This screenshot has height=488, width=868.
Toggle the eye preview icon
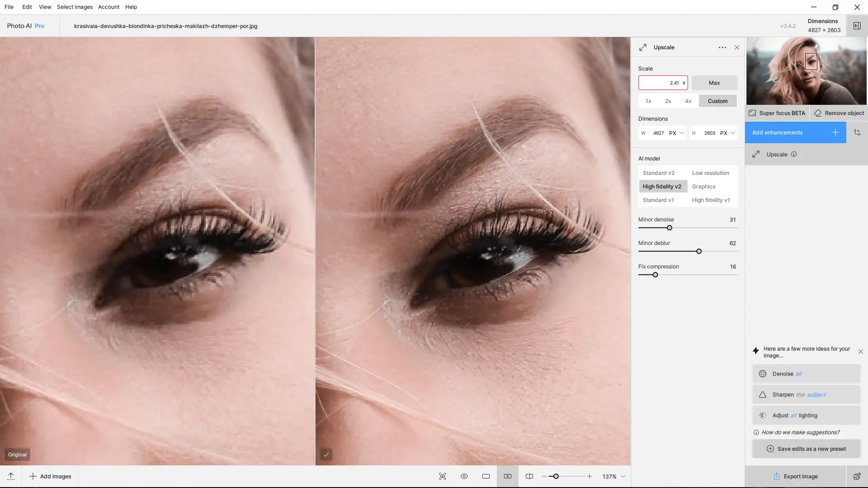click(x=464, y=476)
